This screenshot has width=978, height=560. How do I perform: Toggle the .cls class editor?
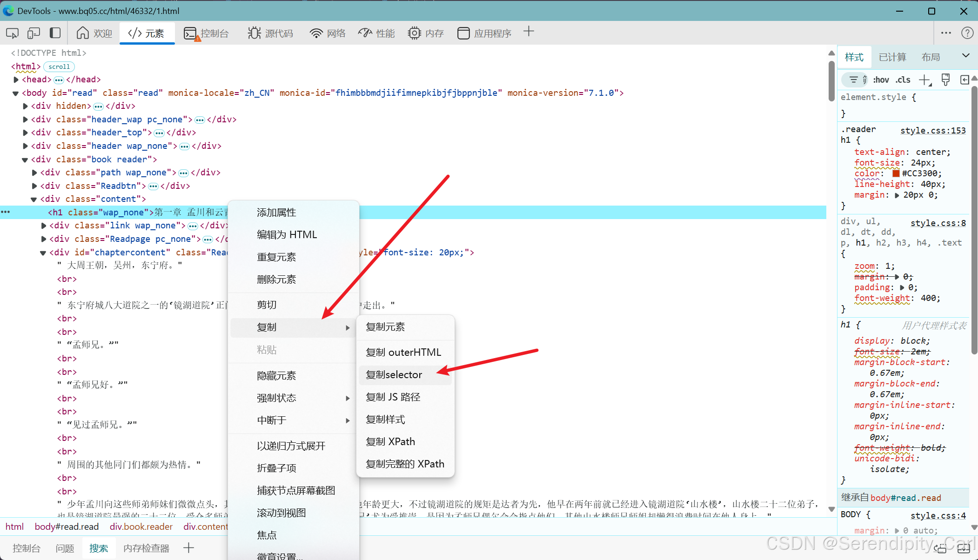click(x=903, y=80)
